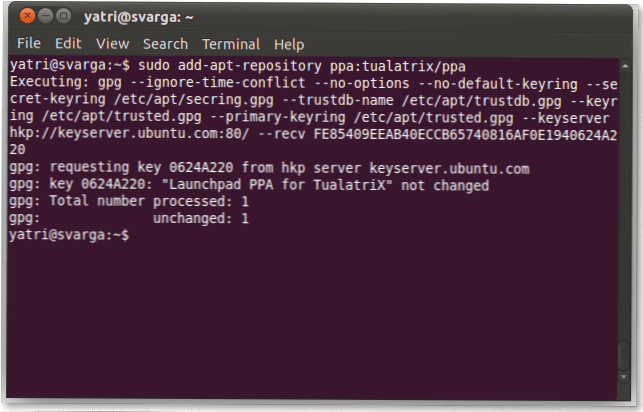Close the terminal window

(27, 17)
